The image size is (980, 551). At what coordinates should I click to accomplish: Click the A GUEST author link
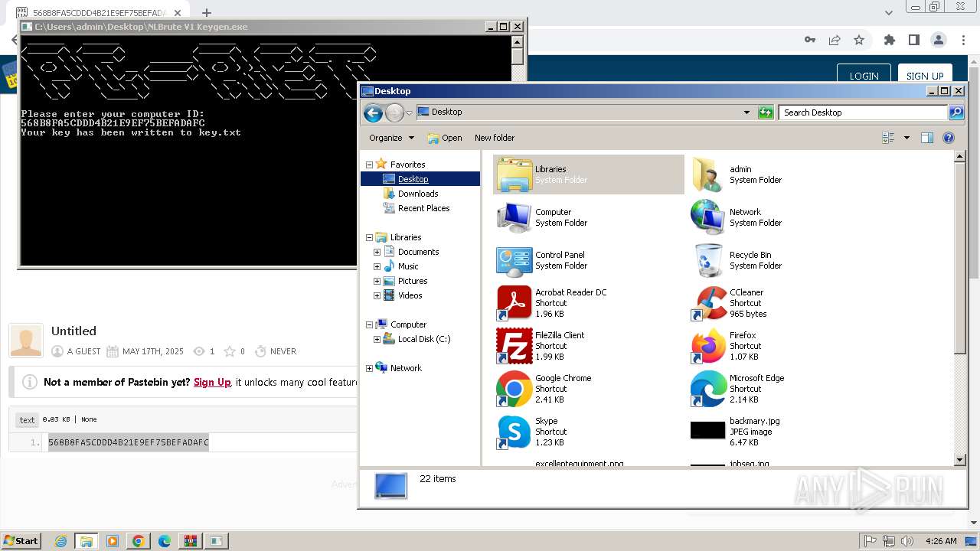pos(84,351)
